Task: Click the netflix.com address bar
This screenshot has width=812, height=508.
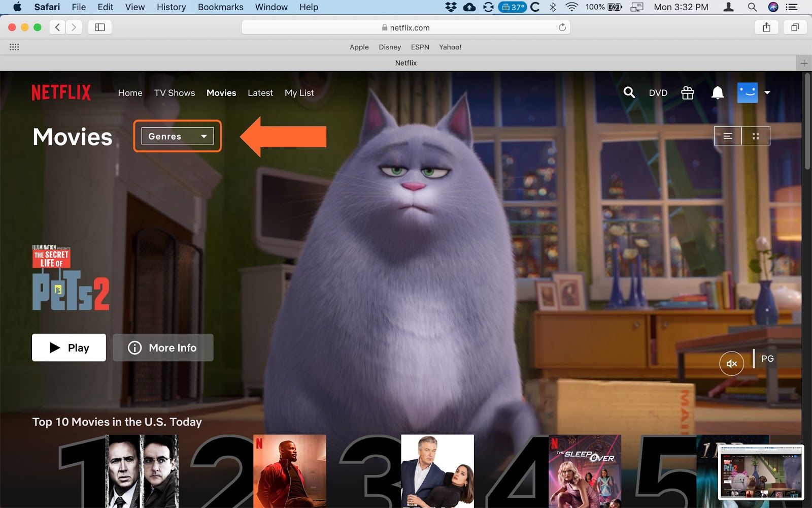Action: (406, 27)
